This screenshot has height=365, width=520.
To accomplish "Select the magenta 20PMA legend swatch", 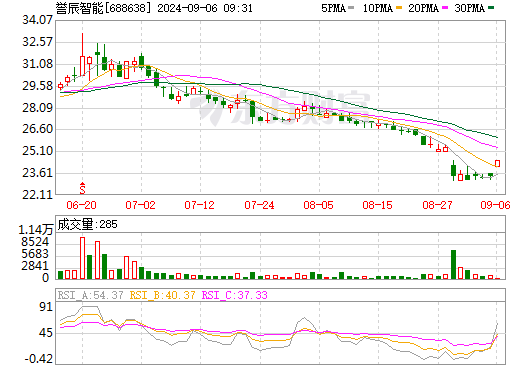I will tap(445, 8).
